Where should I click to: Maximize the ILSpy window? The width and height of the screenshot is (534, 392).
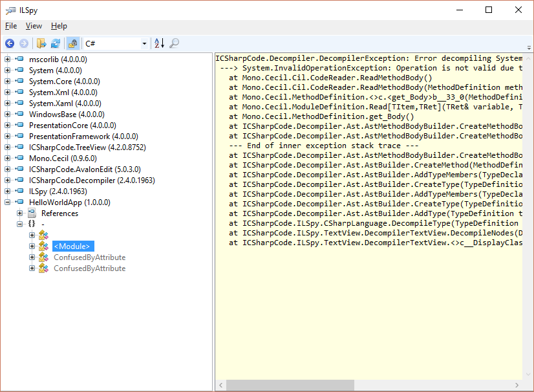[x=489, y=10]
